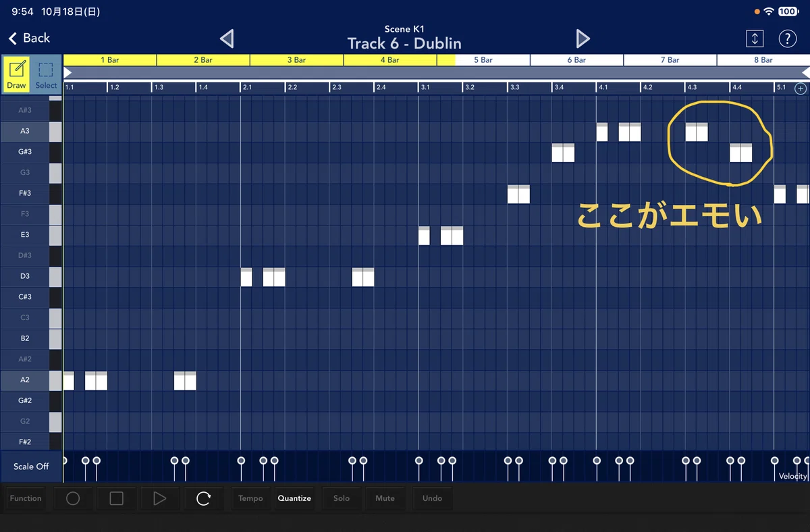
Task: Mute the current track
Action: coord(385,498)
